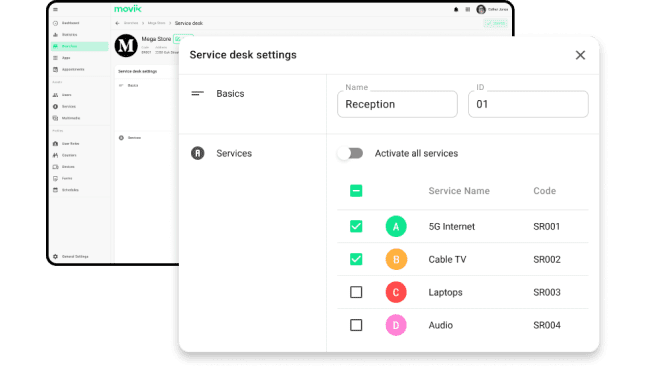
Task: Uncheck the 5G Internet checkbox
Action: pyautogui.click(x=356, y=226)
